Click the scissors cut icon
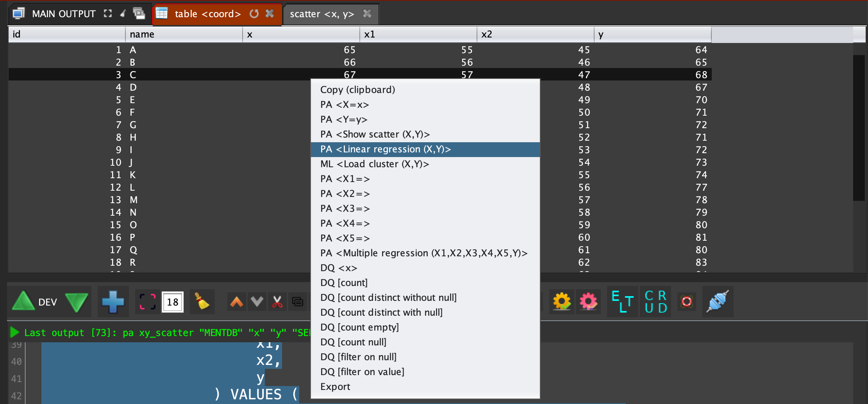The height and width of the screenshot is (404, 868). click(277, 302)
